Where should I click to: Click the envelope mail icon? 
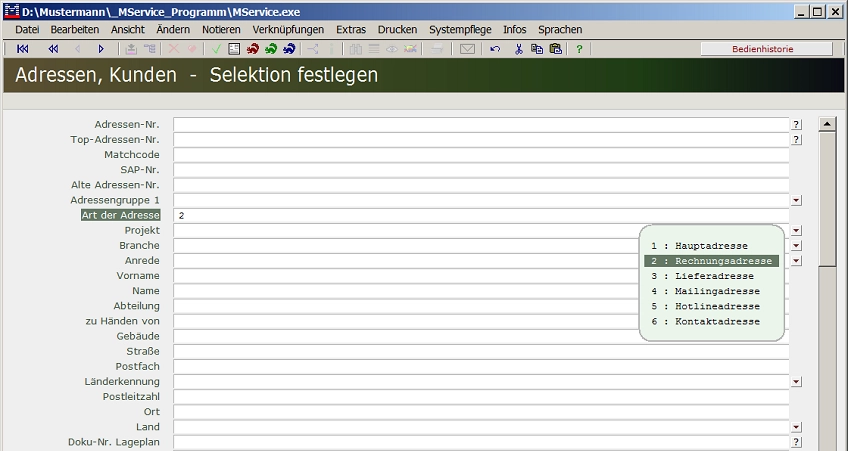467,49
